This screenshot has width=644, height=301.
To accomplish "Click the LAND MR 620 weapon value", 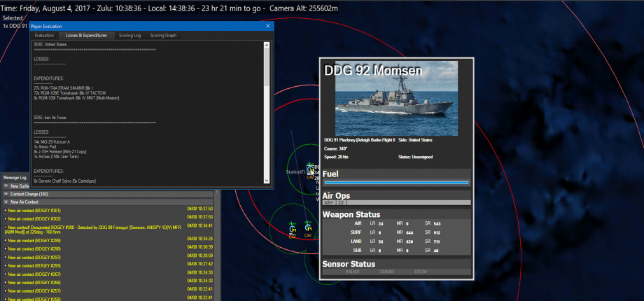I will click(408, 241).
